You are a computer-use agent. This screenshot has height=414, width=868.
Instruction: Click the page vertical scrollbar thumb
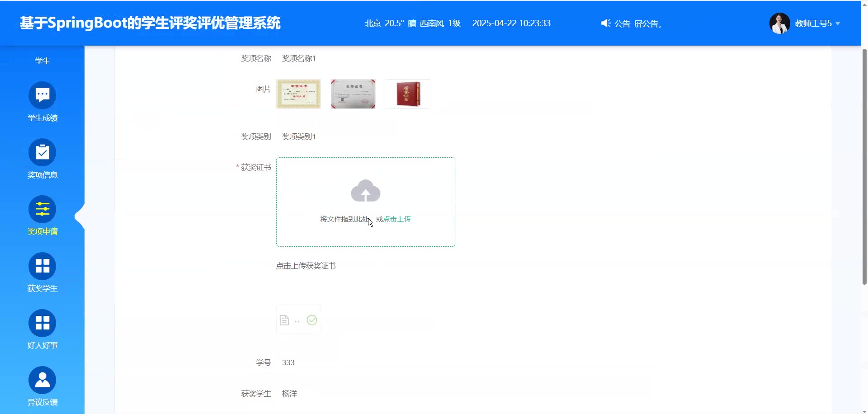click(864, 166)
